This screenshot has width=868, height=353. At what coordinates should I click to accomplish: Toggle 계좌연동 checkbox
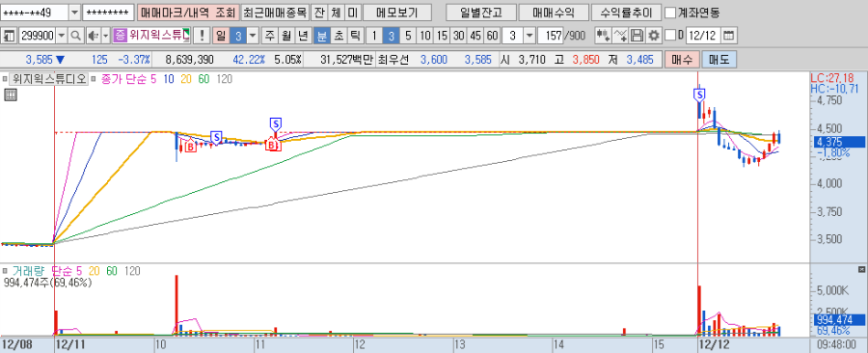click(x=670, y=13)
